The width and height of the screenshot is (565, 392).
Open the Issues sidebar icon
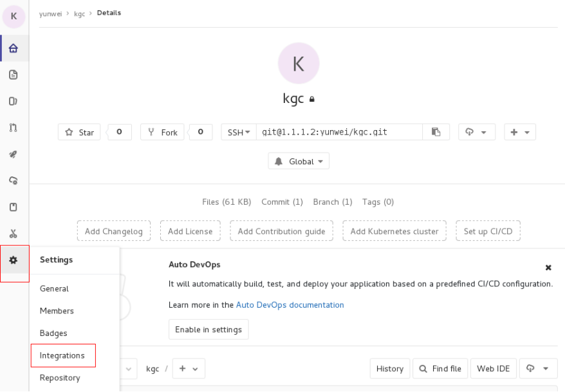point(14,101)
